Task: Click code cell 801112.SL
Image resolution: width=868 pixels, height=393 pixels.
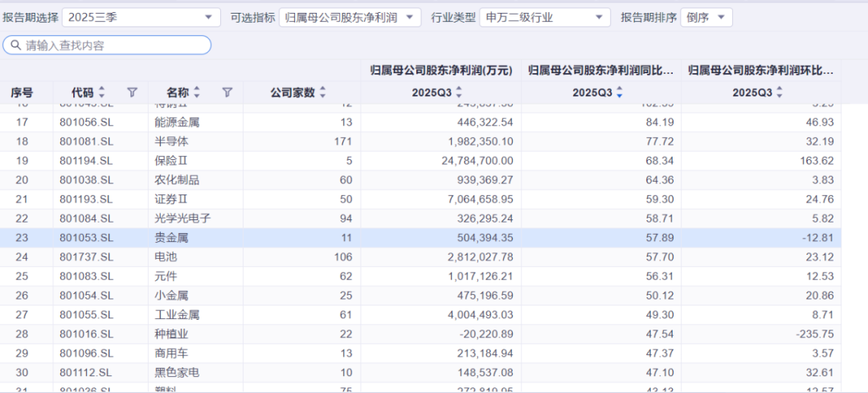Action: (x=87, y=373)
